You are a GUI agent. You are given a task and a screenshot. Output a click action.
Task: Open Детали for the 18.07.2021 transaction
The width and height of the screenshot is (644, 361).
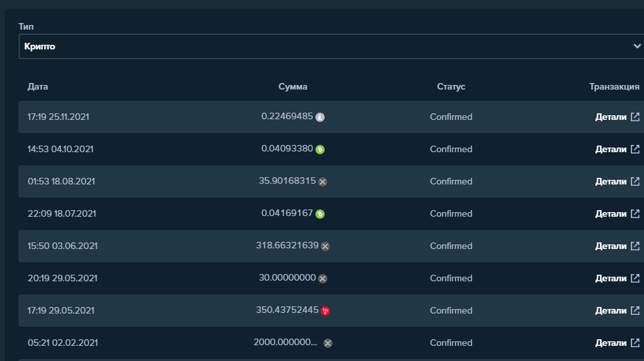(x=611, y=213)
